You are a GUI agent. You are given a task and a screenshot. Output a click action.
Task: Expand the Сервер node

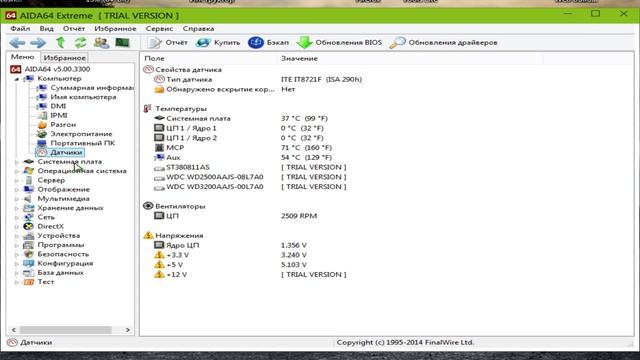(x=17, y=180)
